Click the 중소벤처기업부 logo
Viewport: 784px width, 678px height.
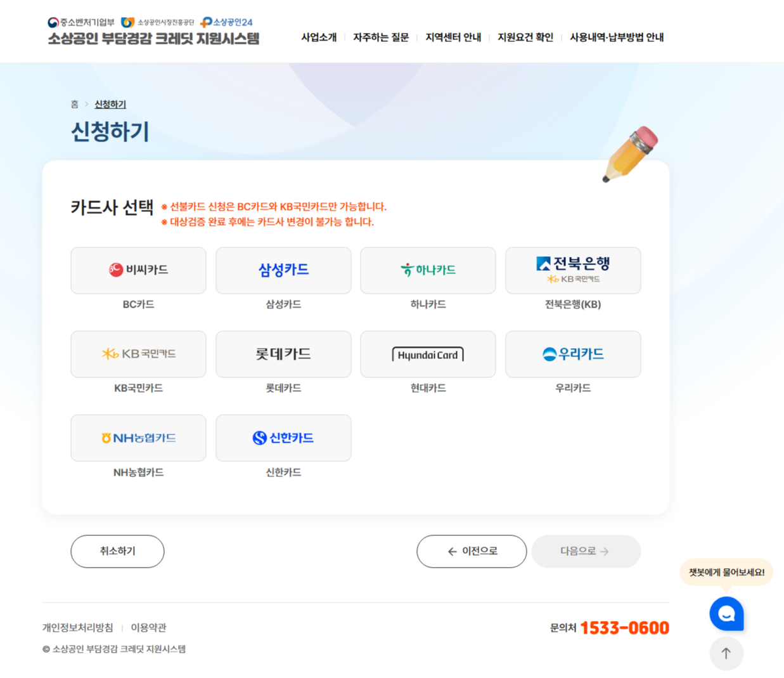[x=81, y=22]
